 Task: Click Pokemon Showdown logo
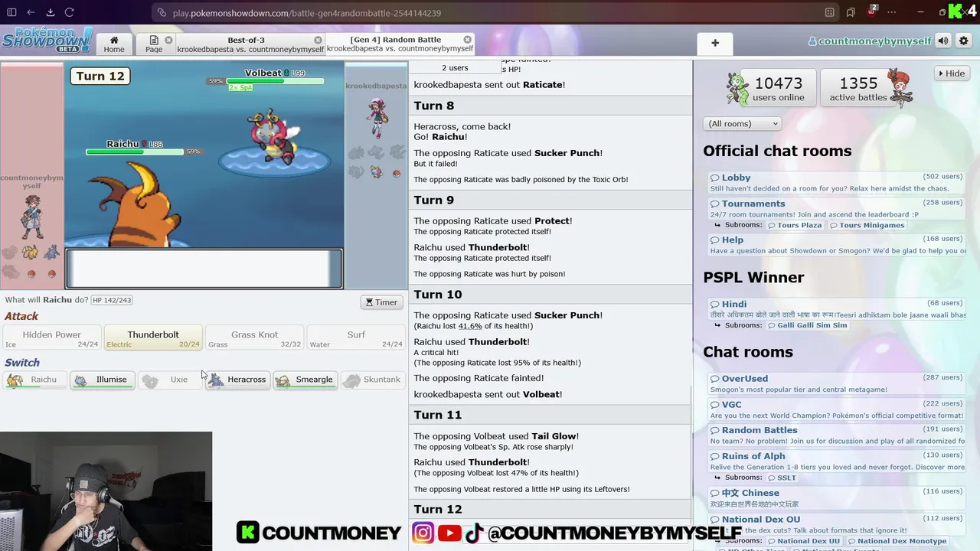coord(47,40)
